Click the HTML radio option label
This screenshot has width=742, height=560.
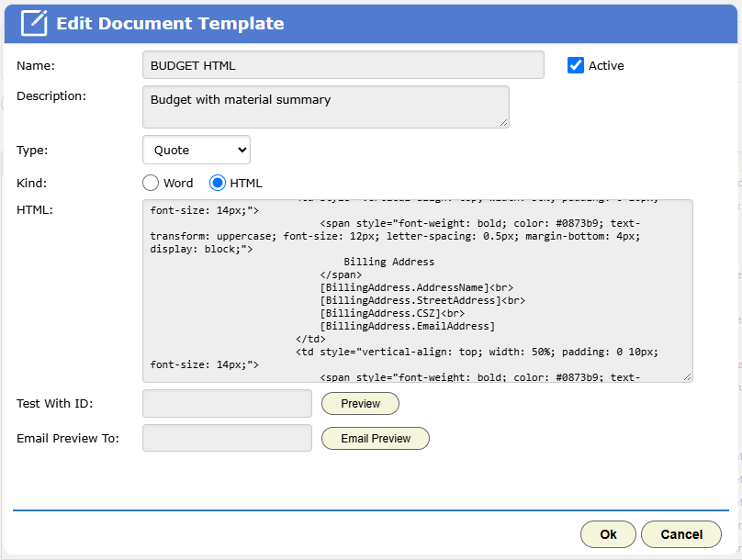point(246,183)
